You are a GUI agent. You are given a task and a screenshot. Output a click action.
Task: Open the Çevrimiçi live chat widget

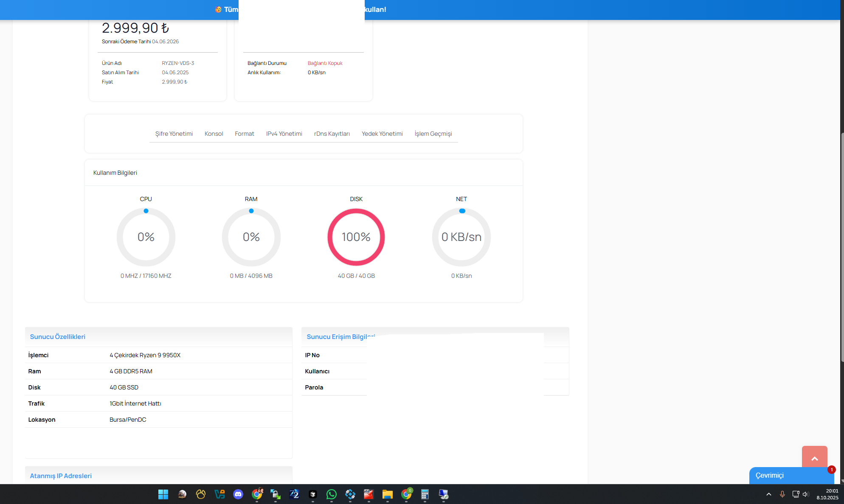[791, 475]
